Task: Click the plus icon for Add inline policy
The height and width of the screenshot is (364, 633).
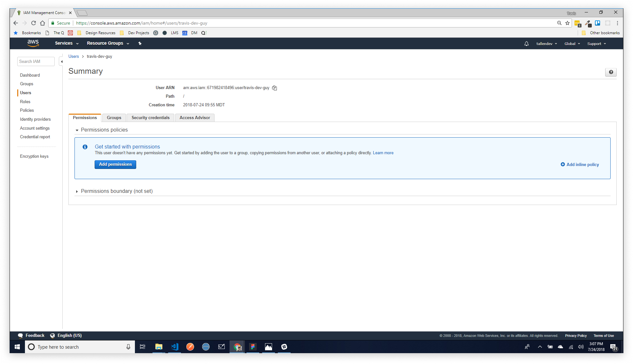Action: coord(563,164)
